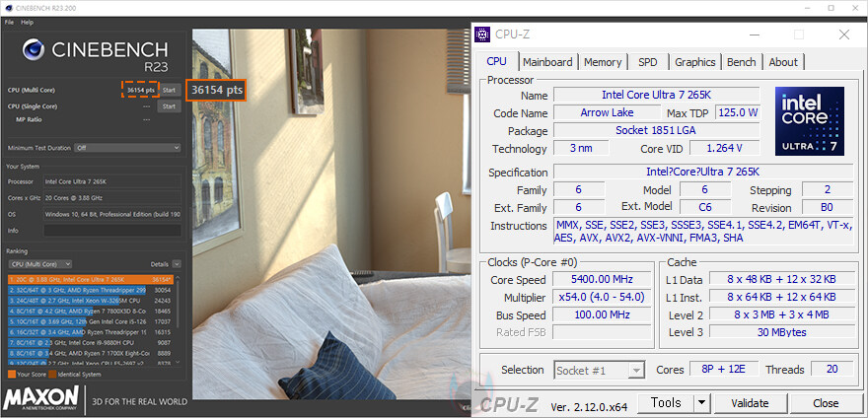This screenshot has height=418, width=868.
Task: Expand the ranking Details toggle
Action: pos(177,264)
